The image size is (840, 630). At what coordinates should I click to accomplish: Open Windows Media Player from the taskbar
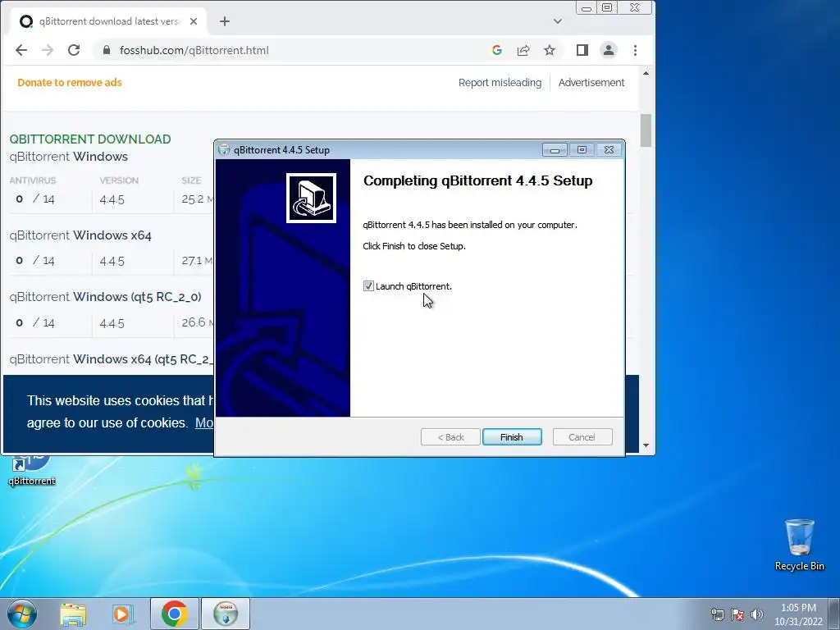pos(122,614)
